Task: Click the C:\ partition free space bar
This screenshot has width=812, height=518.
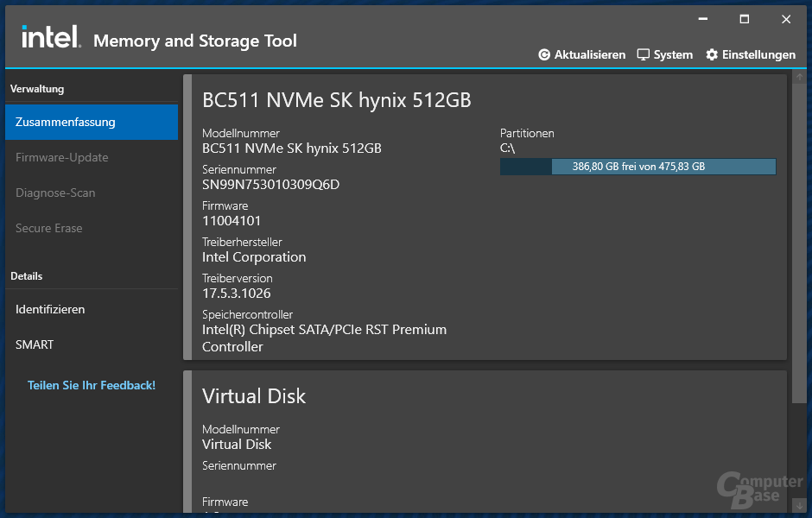Action: coord(638,167)
